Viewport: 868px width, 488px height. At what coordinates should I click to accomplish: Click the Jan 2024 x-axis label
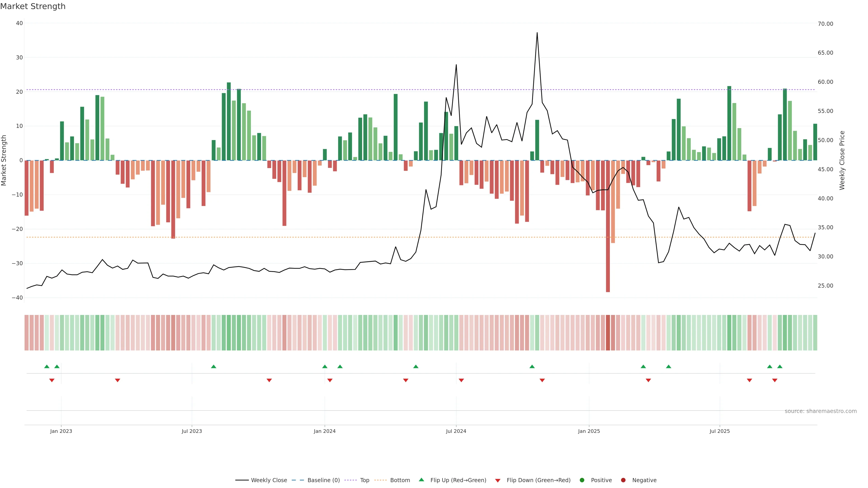[x=325, y=432]
